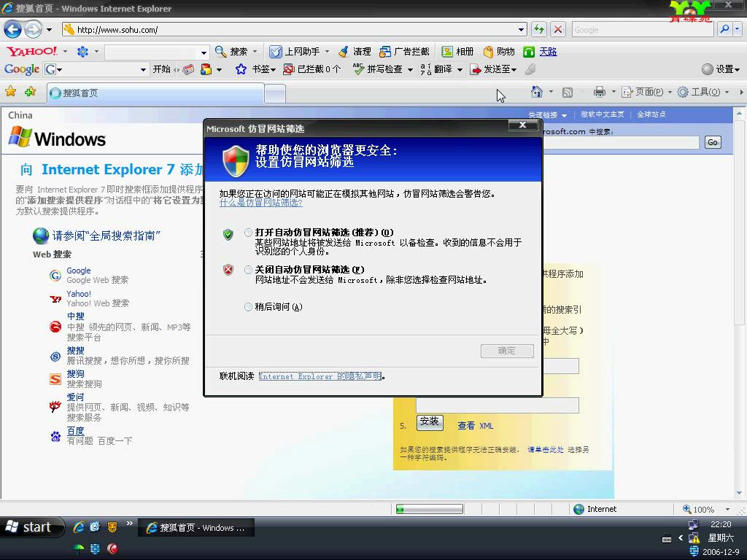Go to the Home page icon

[x=537, y=92]
